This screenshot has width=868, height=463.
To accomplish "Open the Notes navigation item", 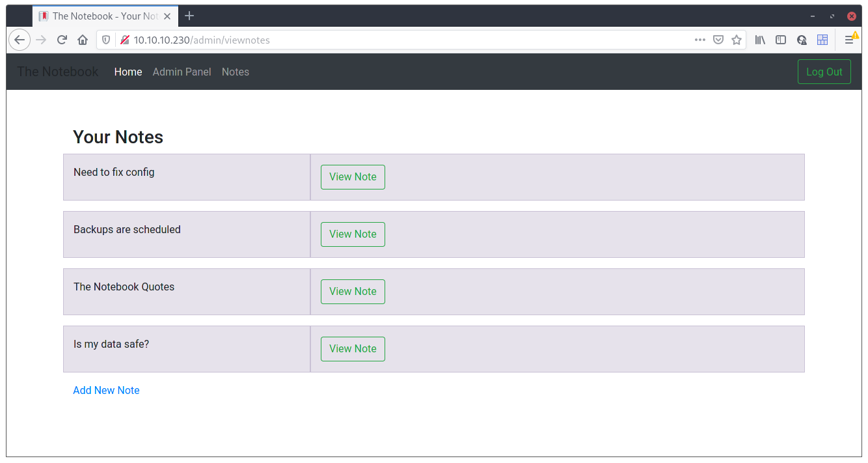I will pyautogui.click(x=235, y=72).
